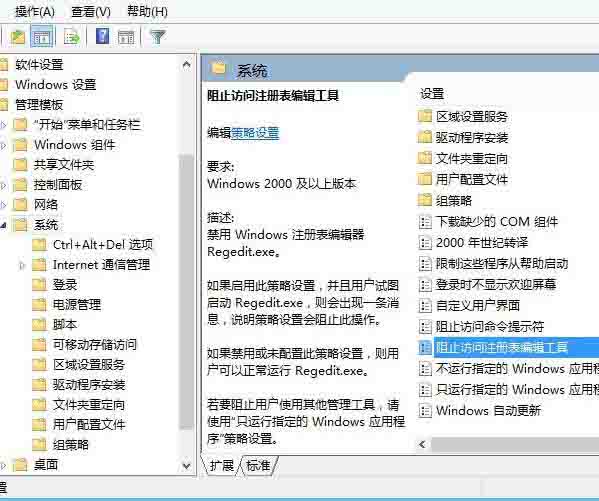
Task: Collapse the 系统 tree node
Action: (x=3, y=225)
